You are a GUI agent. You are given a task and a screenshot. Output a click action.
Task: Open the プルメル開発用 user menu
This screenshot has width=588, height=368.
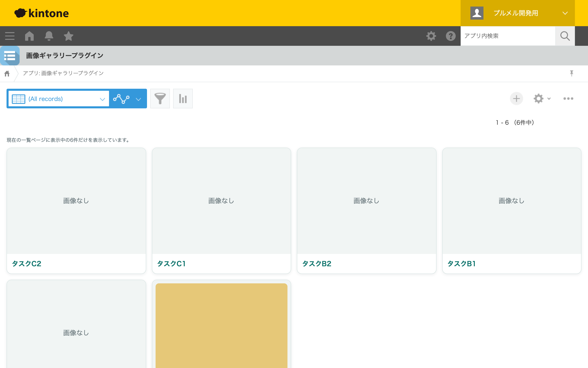click(x=518, y=13)
